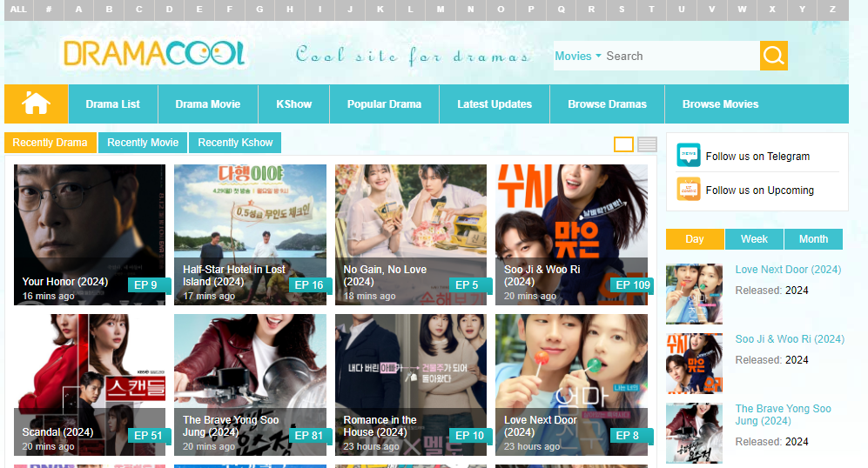Click into the Search text field
Viewport: 868px width, 468px height.
pyautogui.click(x=679, y=56)
